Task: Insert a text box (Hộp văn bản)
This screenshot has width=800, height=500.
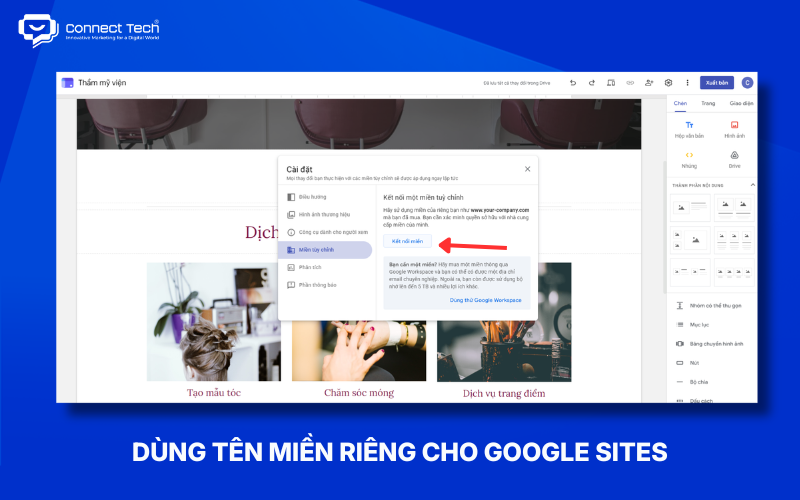Action: point(689,129)
